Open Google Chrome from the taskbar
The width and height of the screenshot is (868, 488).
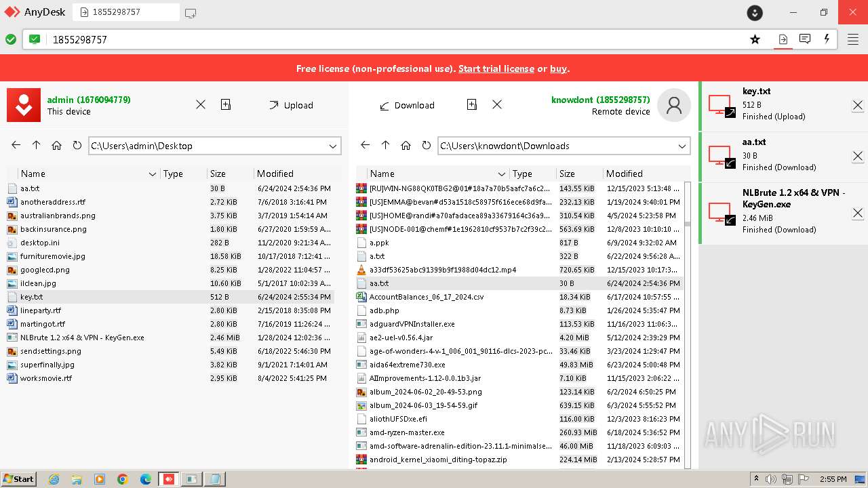point(123,479)
